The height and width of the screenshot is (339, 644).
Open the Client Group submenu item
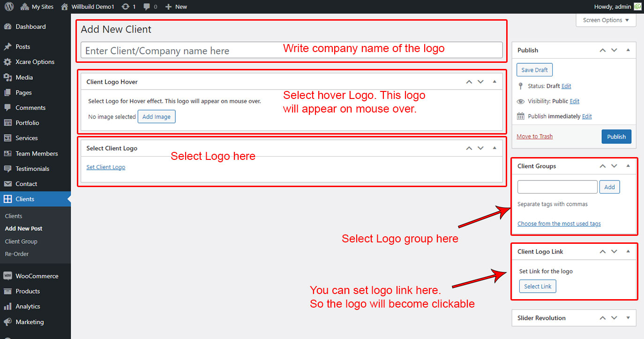pos(21,241)
